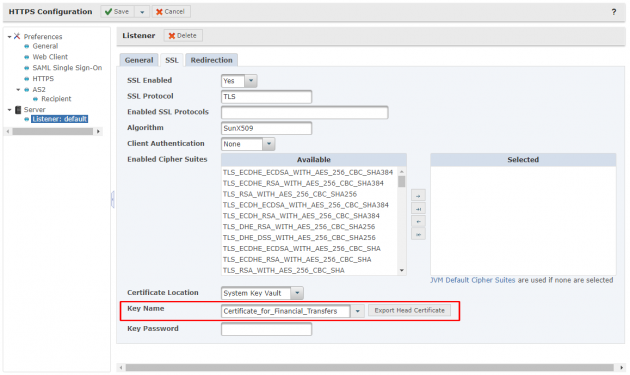Select TLS_ECDHE_RSA_WITH_AES_256_CBC_SHA384 cipher

(x=303, y=183)
